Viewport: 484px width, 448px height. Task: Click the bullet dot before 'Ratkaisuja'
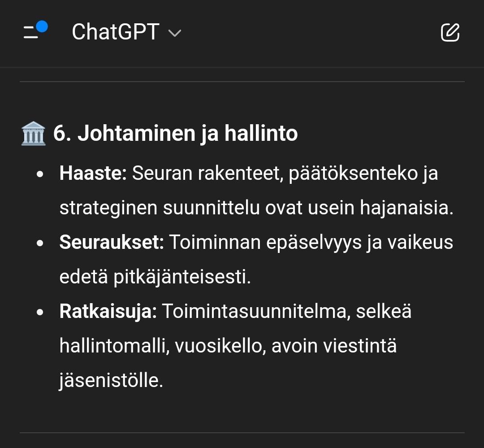coord(41,313)
